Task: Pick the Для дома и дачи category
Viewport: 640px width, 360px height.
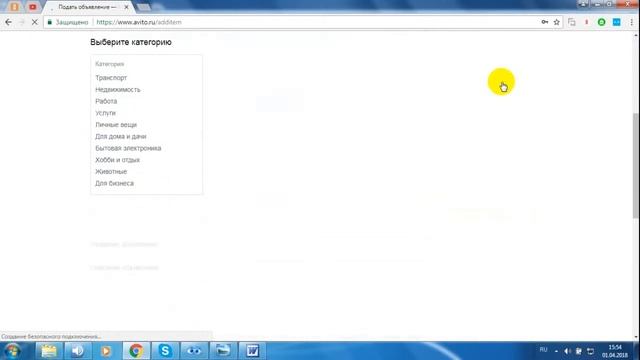Action: click(121, 136)
